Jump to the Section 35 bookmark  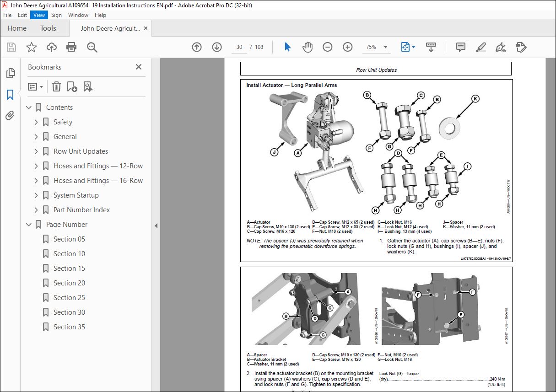coord(69,327)
